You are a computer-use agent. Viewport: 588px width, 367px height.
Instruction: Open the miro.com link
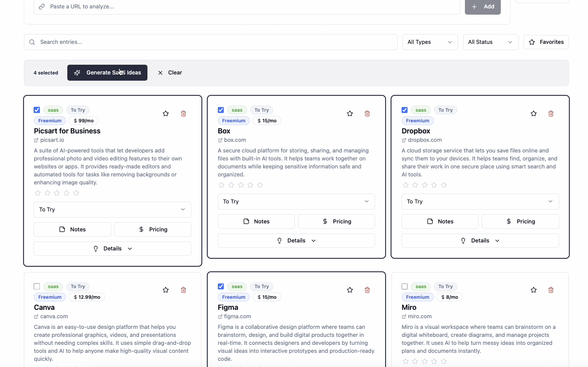(x=420, y=316)
